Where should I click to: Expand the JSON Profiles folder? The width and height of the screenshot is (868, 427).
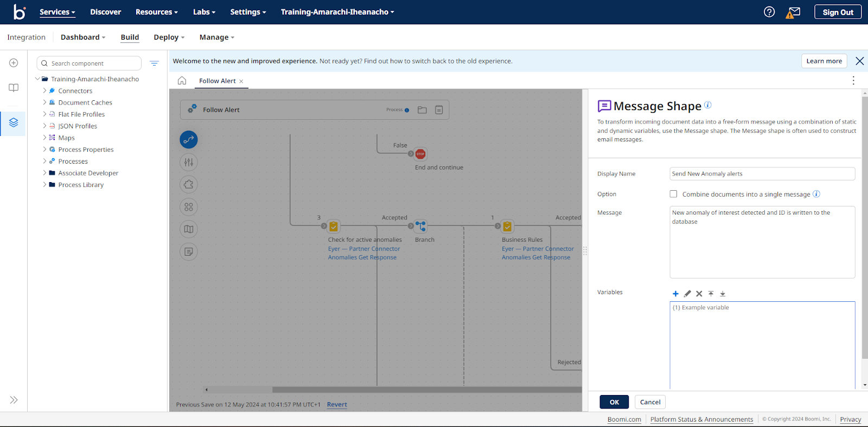(x=44, y=126)
